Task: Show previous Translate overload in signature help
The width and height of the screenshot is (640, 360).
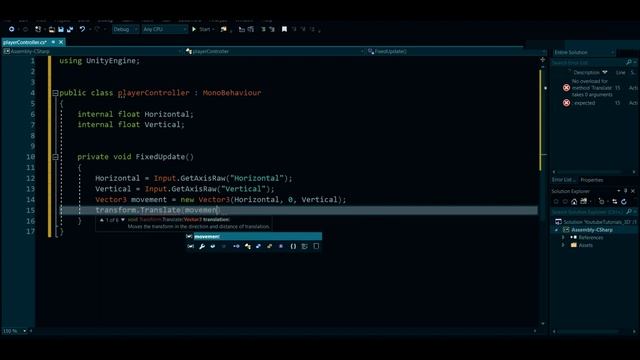Action: point(102,220)
